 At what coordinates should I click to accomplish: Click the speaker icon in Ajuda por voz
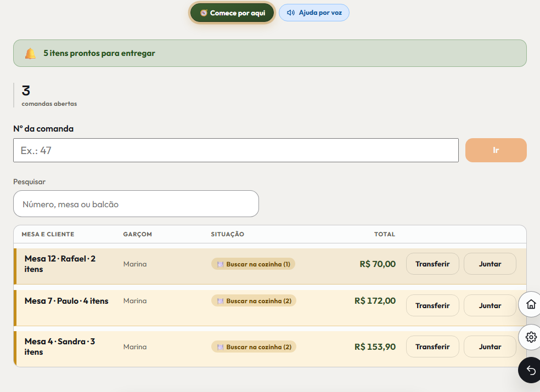pyautogui.click(x=291, y=13)
